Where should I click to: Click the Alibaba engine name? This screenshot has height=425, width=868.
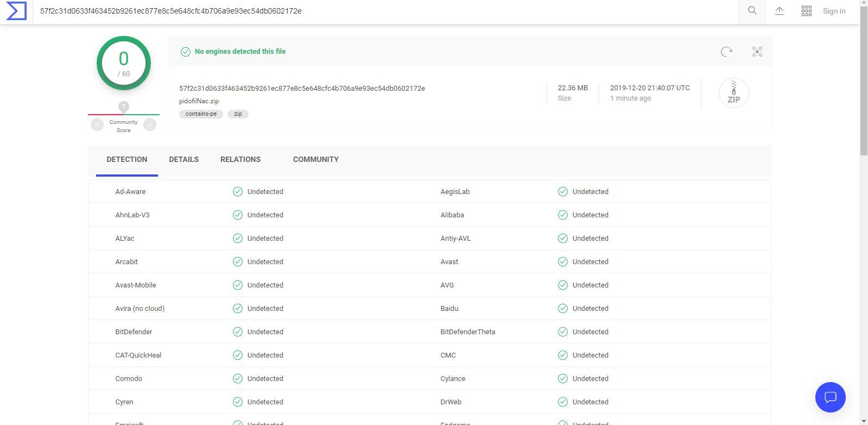click(x=452, y=215)
